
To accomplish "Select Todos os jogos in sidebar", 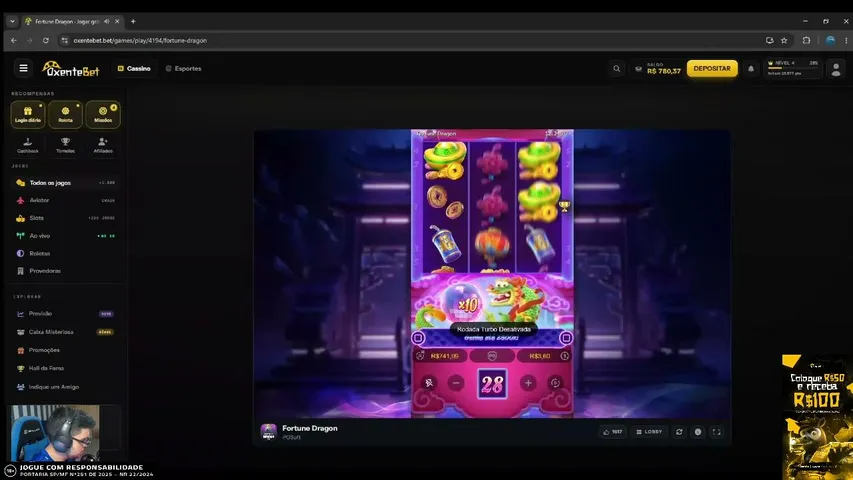I will (65, 183).
